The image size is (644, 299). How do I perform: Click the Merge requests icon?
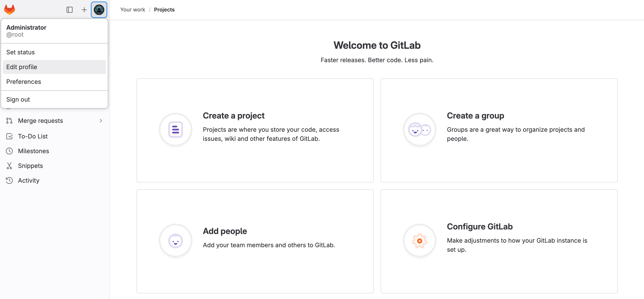click(x=9, y=121)
